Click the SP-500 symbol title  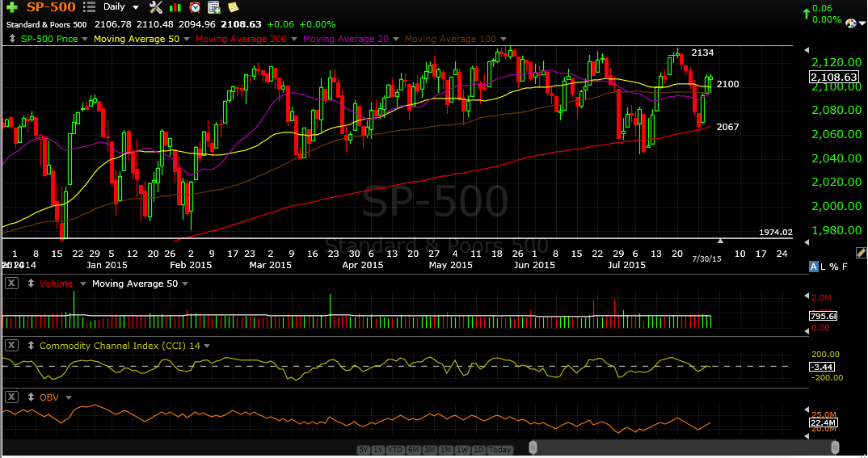coord(52,7)
